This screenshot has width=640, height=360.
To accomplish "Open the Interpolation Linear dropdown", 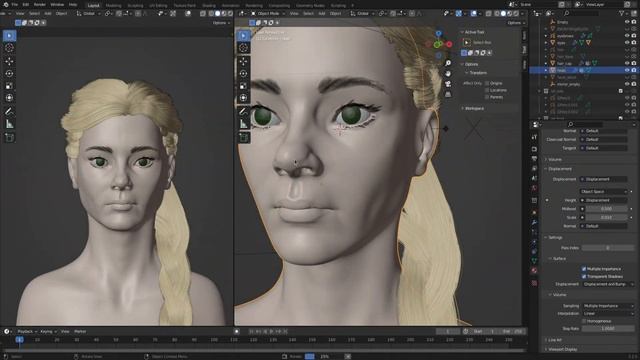I will 608,313.
